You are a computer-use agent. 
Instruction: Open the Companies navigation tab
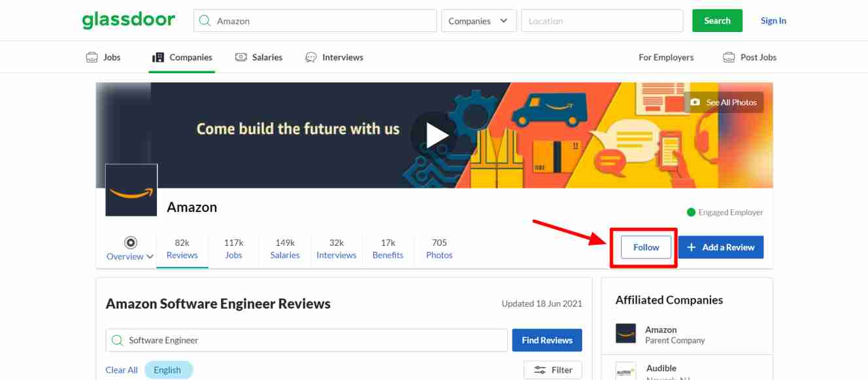(x=182, y=58)
